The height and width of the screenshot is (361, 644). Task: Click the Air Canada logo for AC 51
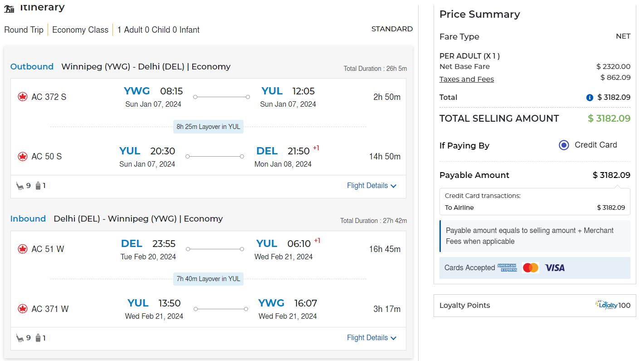pyautogui.click(x=23, y=249)
